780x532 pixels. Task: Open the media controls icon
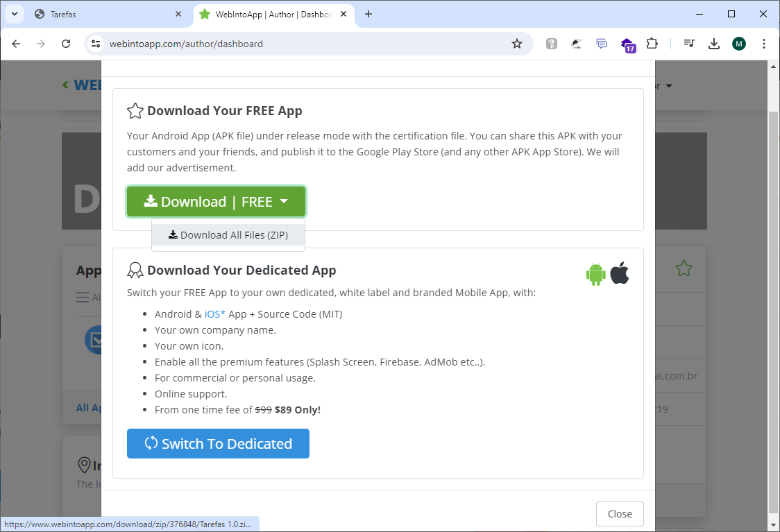(x=689, y=44)
